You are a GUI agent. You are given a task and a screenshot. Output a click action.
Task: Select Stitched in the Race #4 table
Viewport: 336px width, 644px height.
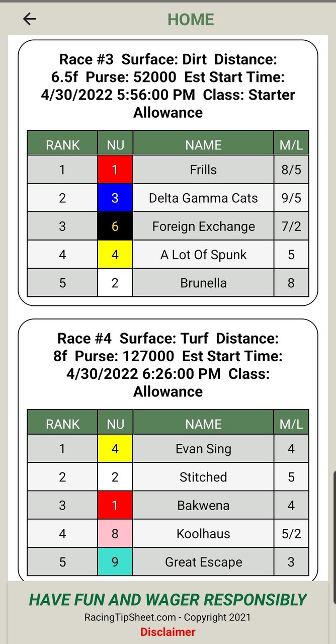click(x=203, y=476)
